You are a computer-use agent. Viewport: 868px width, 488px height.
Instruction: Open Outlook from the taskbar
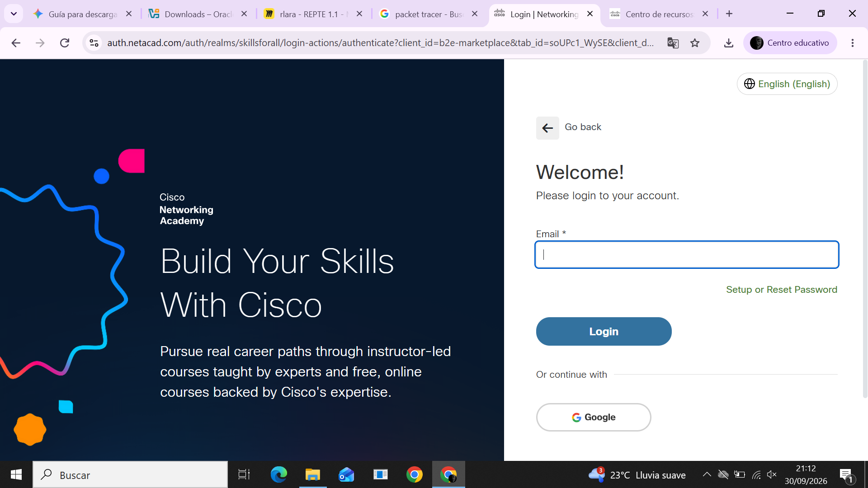[346, 474]
